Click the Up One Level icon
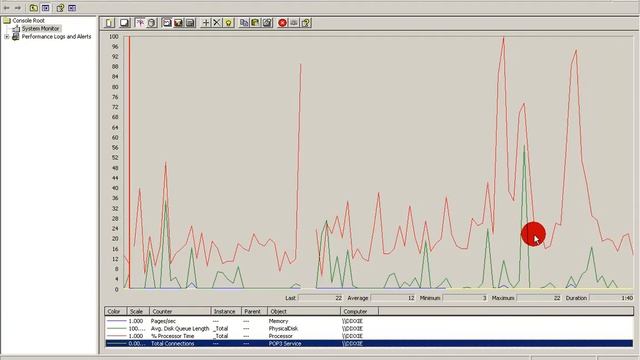Screen dimensions: 640x360 [33, 8]
